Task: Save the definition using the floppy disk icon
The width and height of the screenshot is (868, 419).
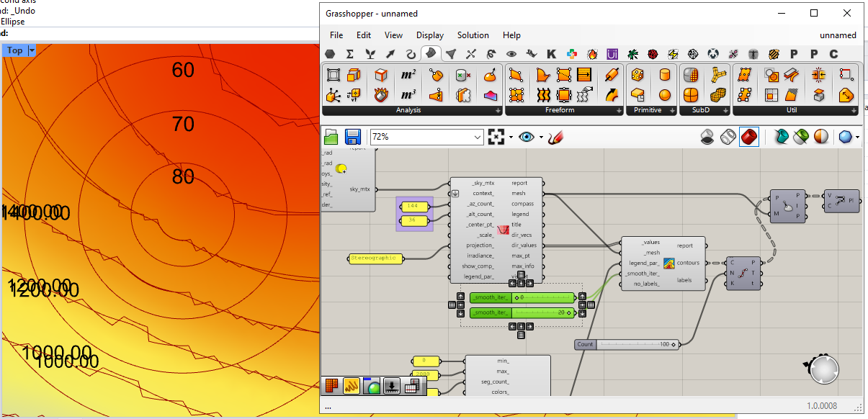Action: pyautogui.click(x=353, y=137)
